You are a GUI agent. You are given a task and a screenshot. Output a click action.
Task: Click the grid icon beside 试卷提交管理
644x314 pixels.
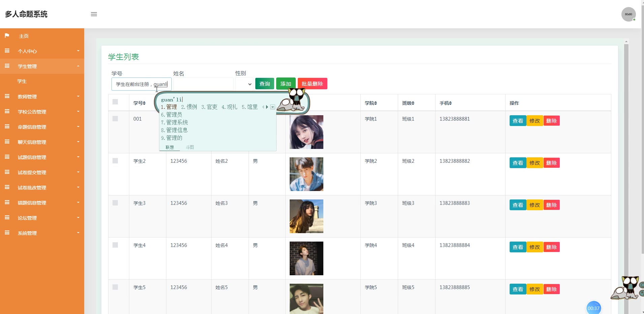7,172
